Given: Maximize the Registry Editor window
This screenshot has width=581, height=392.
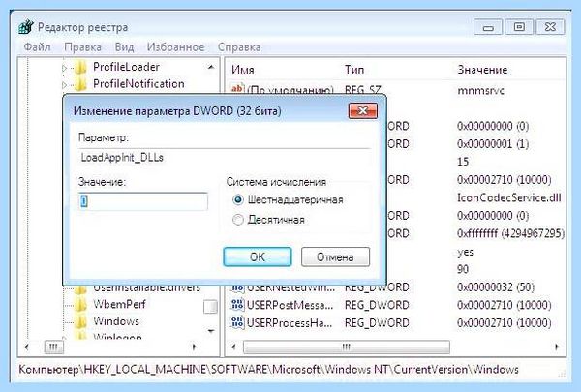Looking at the screenshot, I should coord(519,27).
